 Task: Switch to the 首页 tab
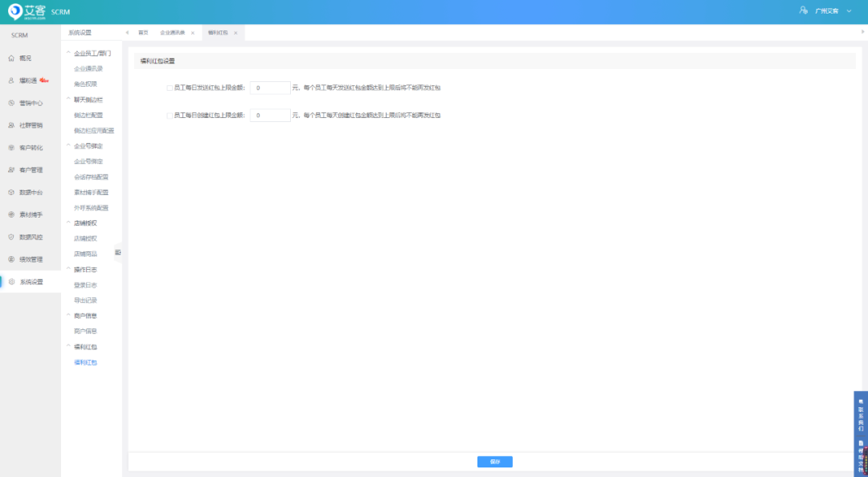pyautogui.click(x=143, y=33)
